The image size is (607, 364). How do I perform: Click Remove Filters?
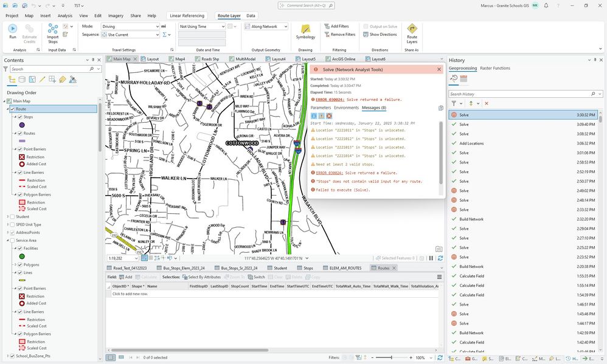[x=340, y=35]
